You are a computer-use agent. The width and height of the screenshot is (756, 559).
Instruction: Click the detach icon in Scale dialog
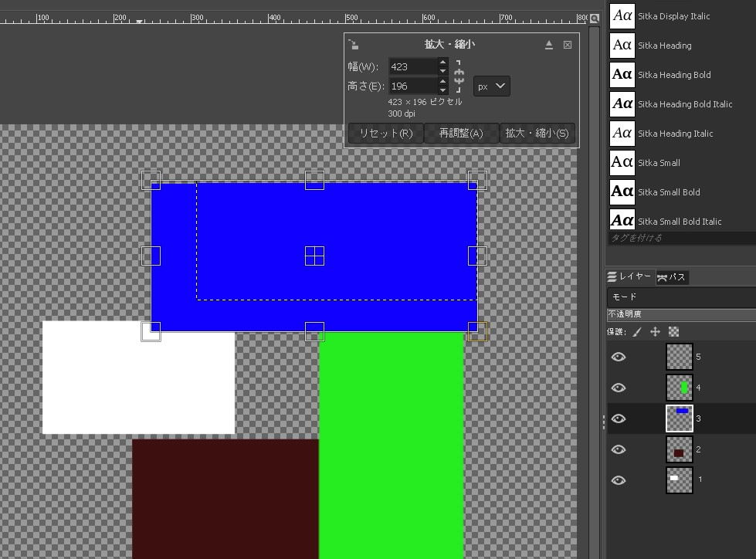(354, 44)
